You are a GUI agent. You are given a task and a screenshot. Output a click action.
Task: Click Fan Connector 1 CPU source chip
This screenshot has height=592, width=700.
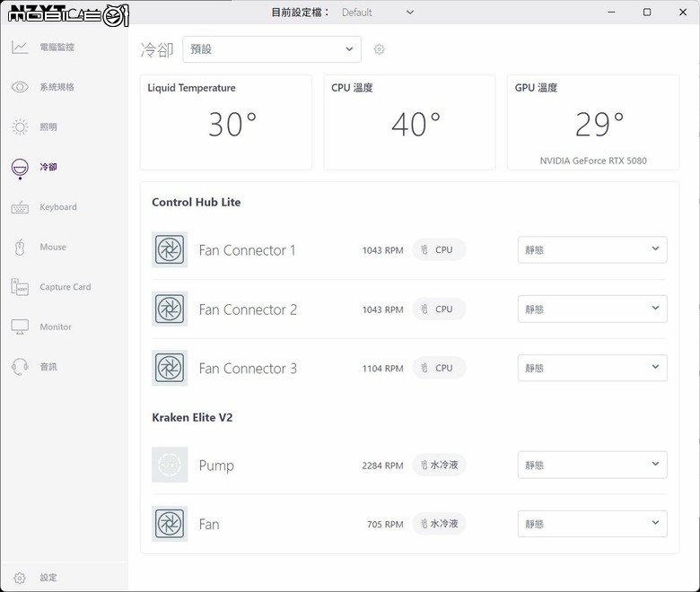pos(439,250)
